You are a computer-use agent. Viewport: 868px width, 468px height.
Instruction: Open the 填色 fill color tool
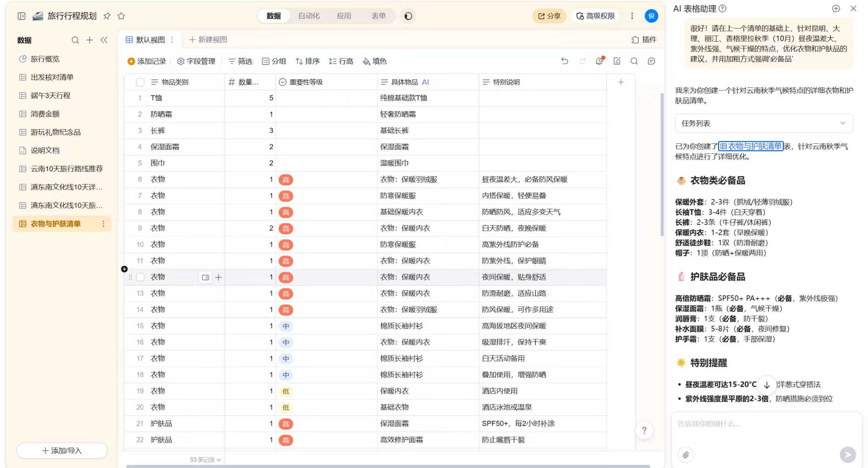(374, 61)
